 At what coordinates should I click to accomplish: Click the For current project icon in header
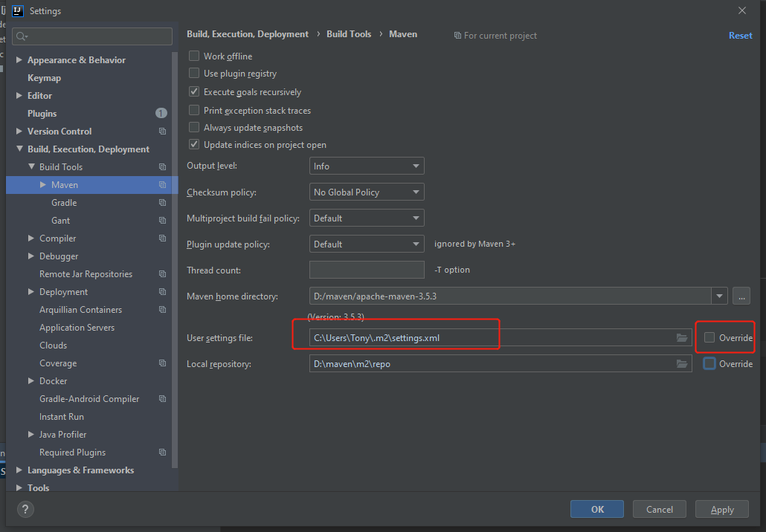[x=457, y=36]
